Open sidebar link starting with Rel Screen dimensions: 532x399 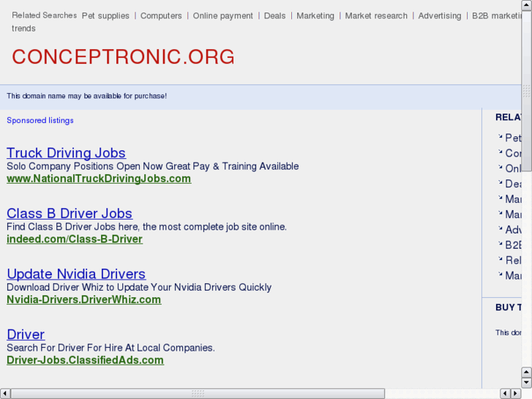(513, 260)
